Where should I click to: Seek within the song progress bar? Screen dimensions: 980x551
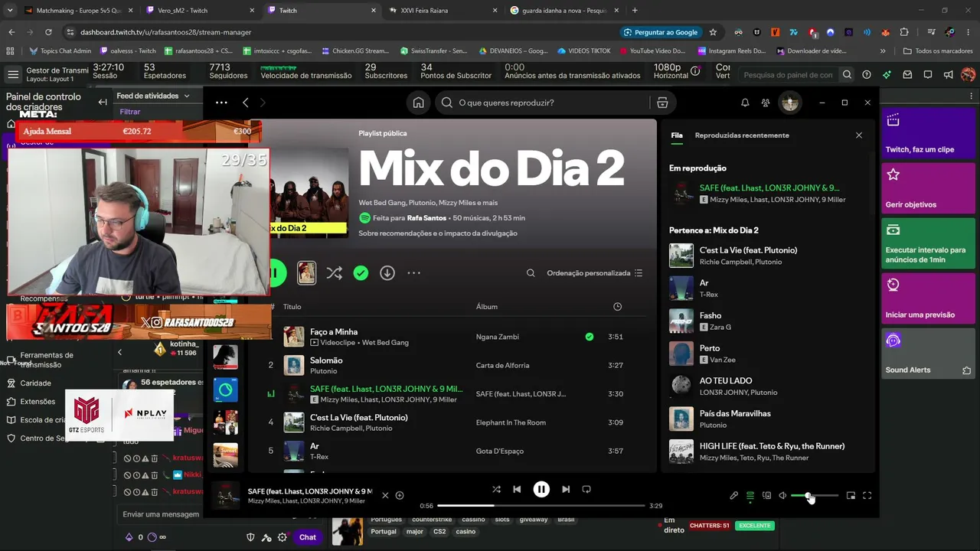point(541,506)
